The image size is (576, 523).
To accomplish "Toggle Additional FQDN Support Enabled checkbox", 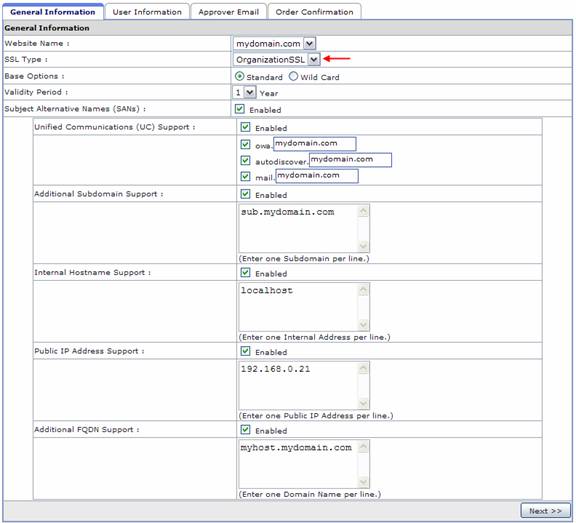I will tap(245, 430).
